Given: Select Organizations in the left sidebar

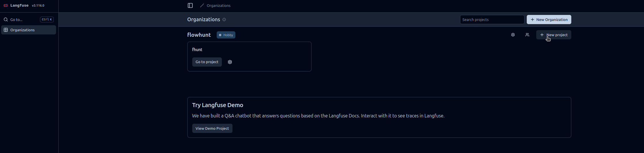Looking at the screenshot, I should (x=22, y=30).
